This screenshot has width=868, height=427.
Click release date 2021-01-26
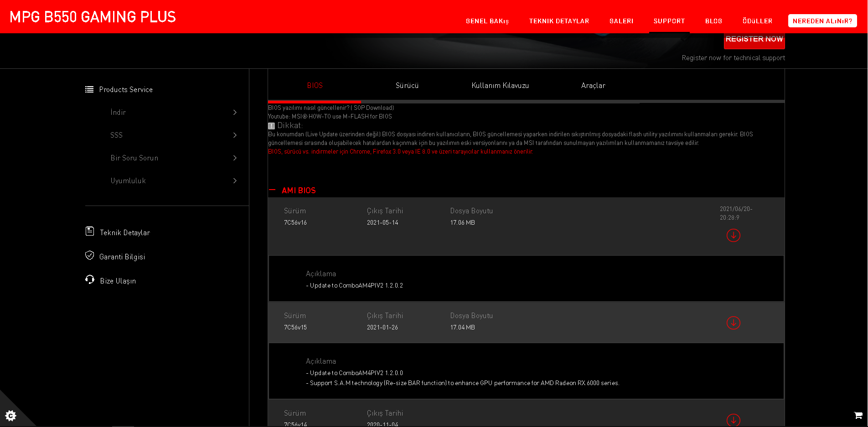tap(382, 328)
